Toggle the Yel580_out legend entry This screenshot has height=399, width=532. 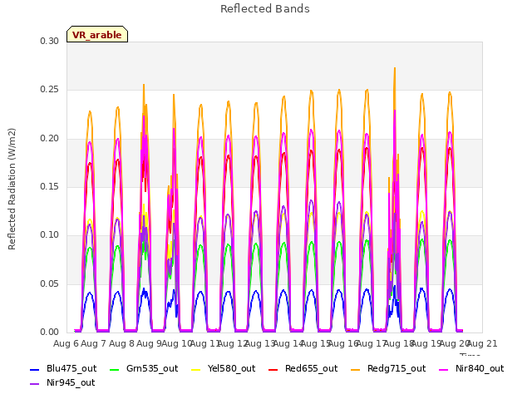pyautogui.click(x=224, y=368)
